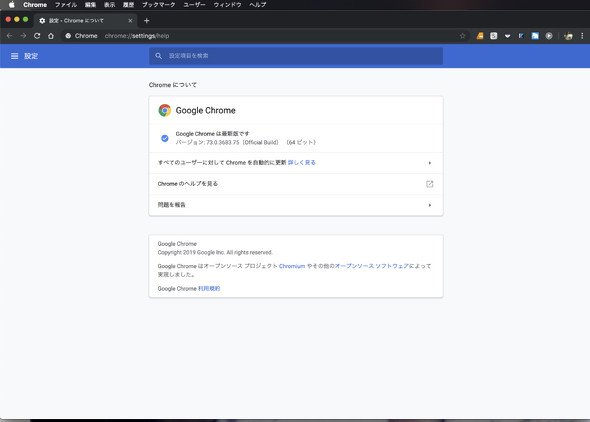This screenshot has width=590, height=422.
Task: Click the search magnifier icon
Action: [159, 56]
